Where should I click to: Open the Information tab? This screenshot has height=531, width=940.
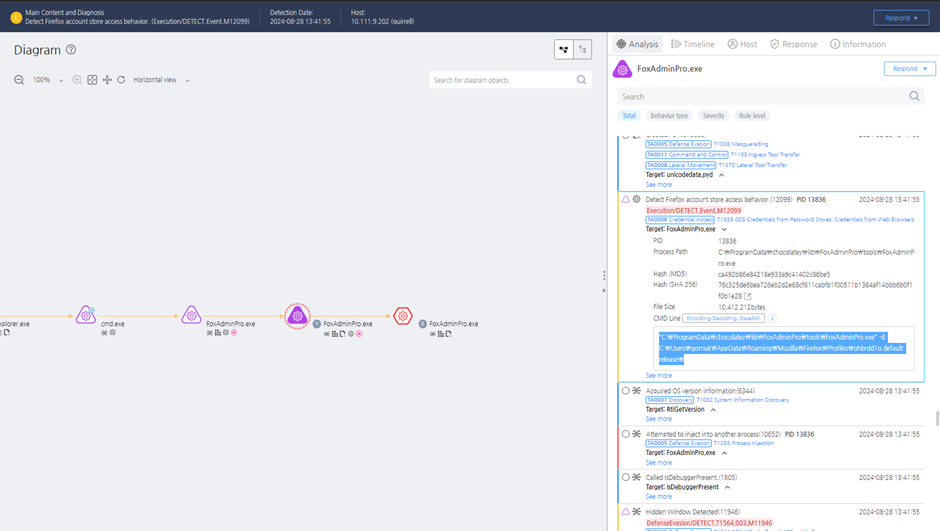(x=858, y=44)
